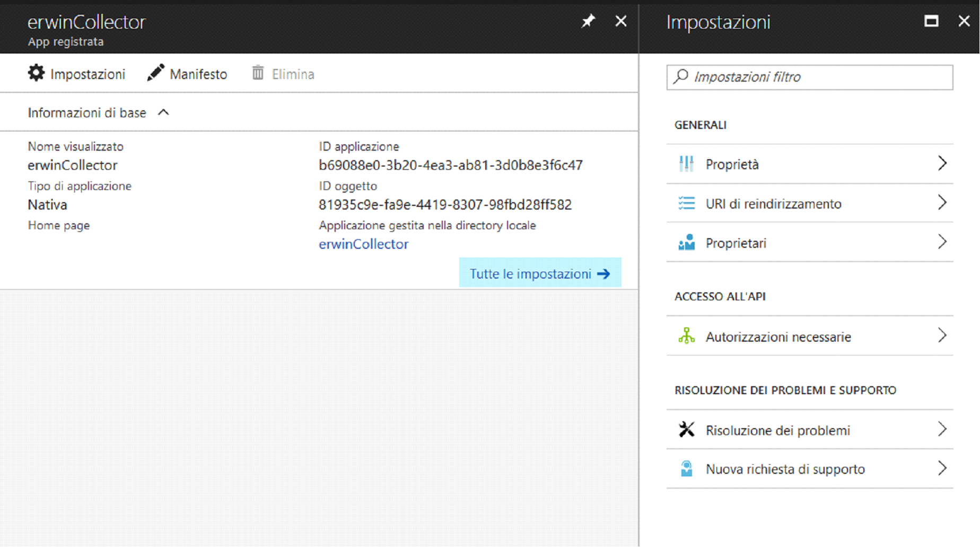Screen dimensions: 980x547
Task: Open the erwinCollector directory link
Action: (363, 244)
